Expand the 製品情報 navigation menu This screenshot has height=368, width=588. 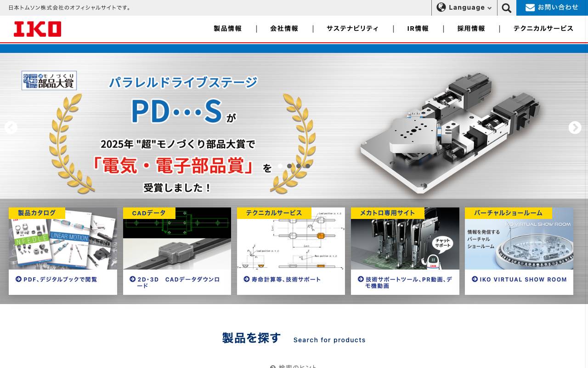pos(227,29)
